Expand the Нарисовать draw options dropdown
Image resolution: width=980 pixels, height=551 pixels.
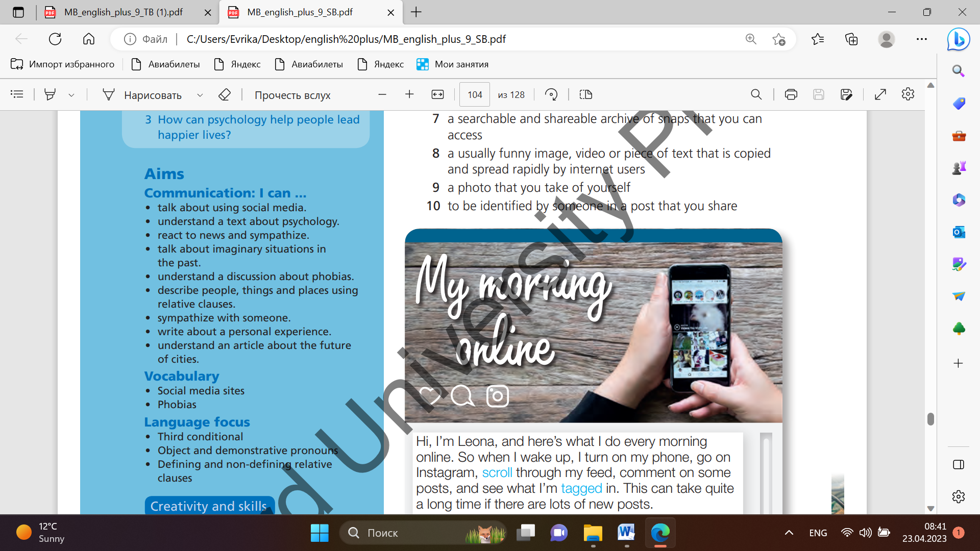click(x=200, y=95)
